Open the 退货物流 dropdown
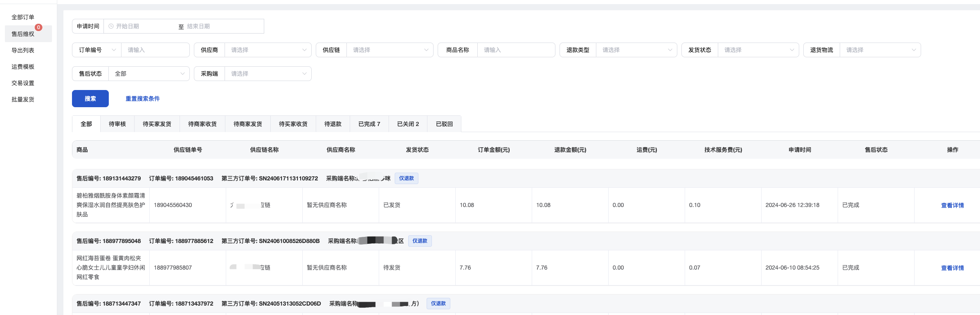Screen dimensions: 980x315 click(880, 50)
